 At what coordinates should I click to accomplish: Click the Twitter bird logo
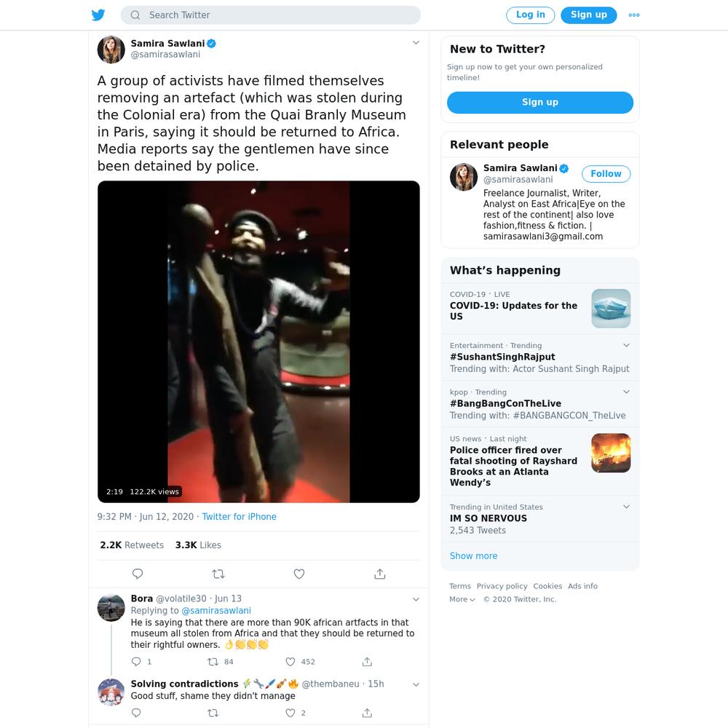click(98, 15)
